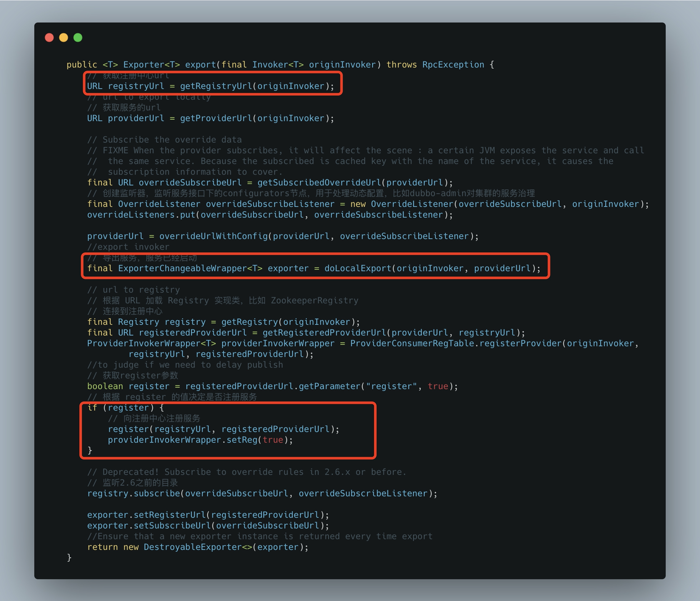Viewport: 700px width, 601px height.
Task: Select the 'URL registryUrl = getRegistryUrl(originInvoker);' line
Action: (x=211, y=86)
